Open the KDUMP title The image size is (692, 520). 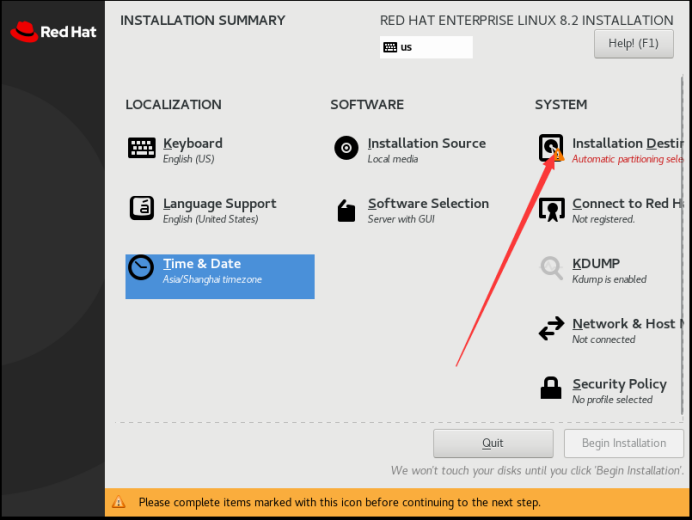596,263
